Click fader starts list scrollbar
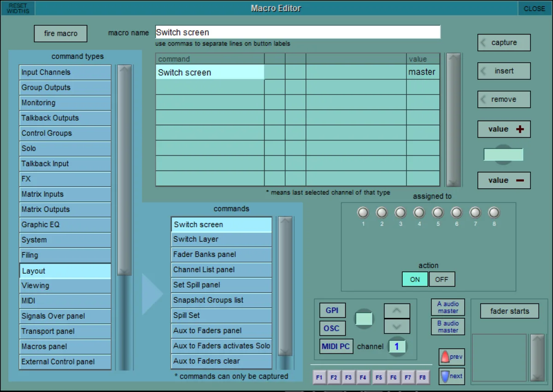 pos(537,357)
